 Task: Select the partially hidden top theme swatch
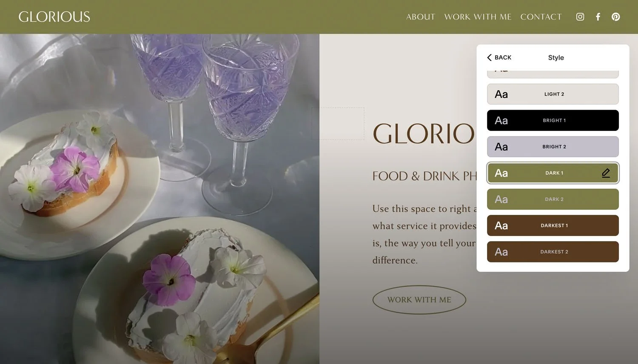coord(553,74)
